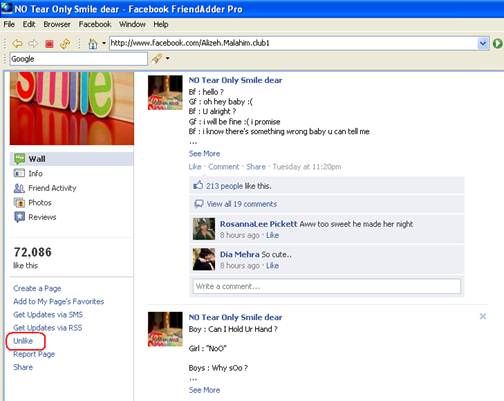
Task: Like RosannaLee Pickett's comment
Action: tap(272, 235)
